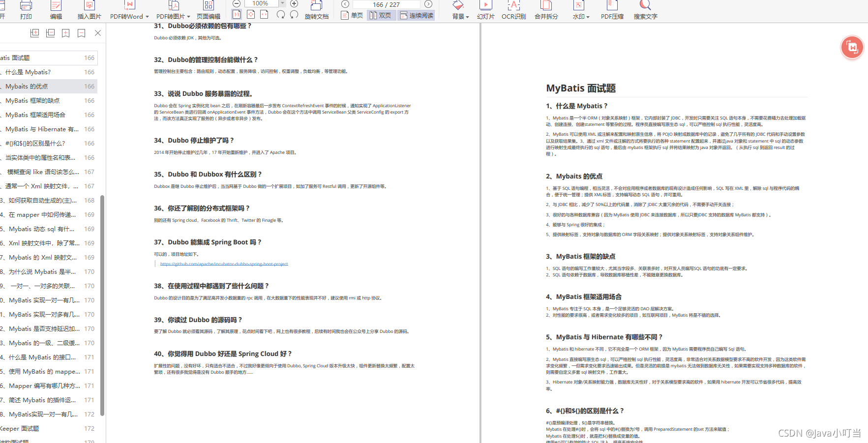This screenshot has width=868, height=443.
Task: Rotate the view counterclockwise
Action: pos(294,15)
